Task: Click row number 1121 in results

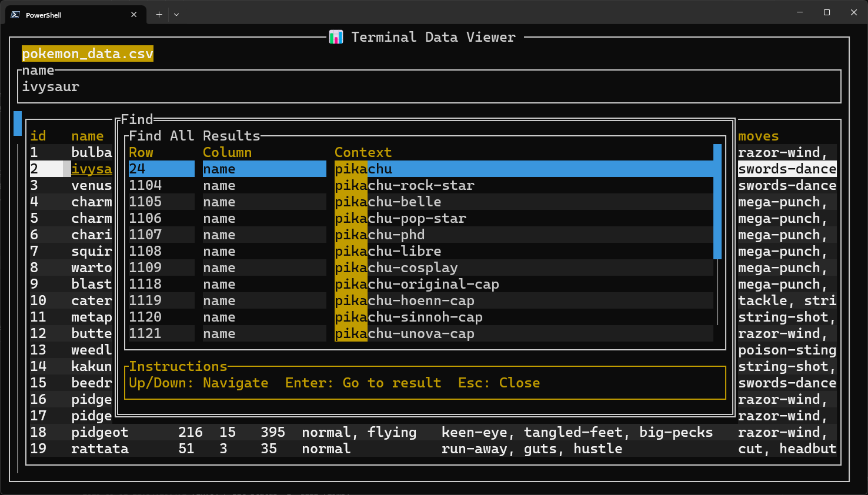Action: (145, 333)
